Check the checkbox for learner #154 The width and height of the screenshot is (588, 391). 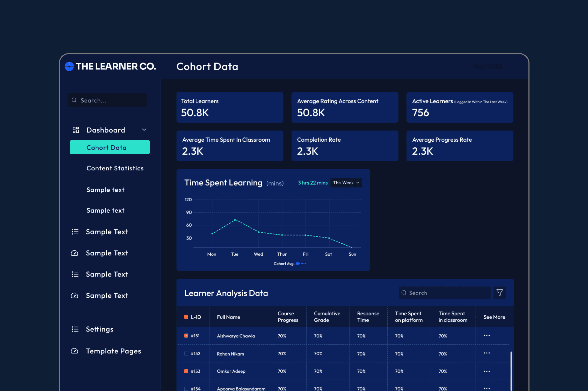pos(186,389)
